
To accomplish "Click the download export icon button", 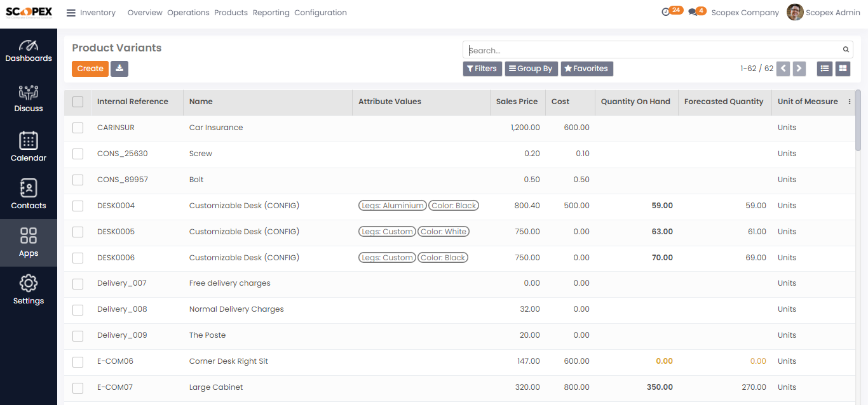I will coord(119,69).
